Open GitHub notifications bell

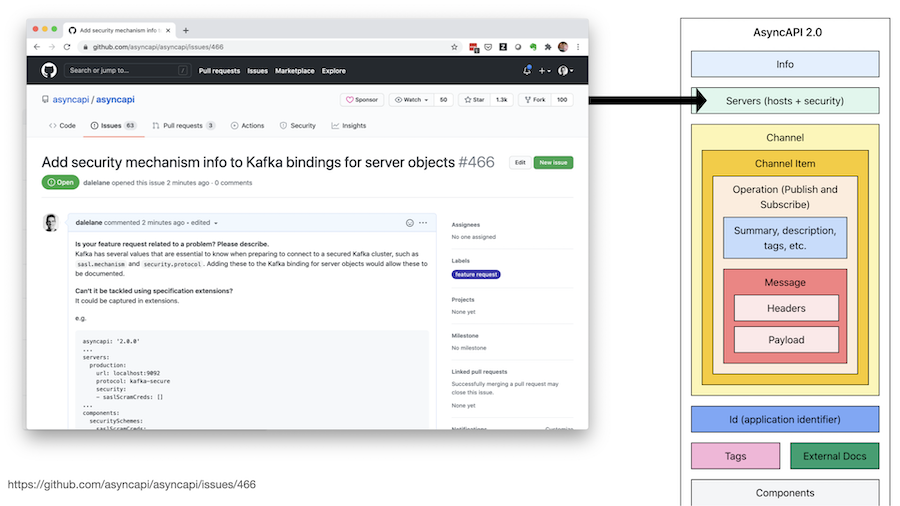(527, 71)
